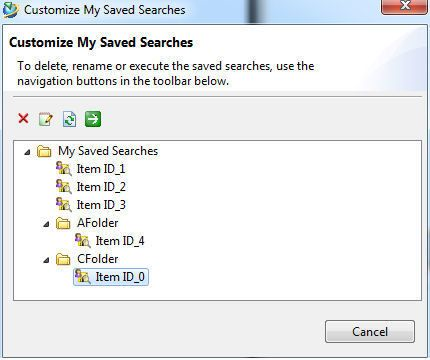Collapse the CFolder tree node

click(x=46, y=260)
